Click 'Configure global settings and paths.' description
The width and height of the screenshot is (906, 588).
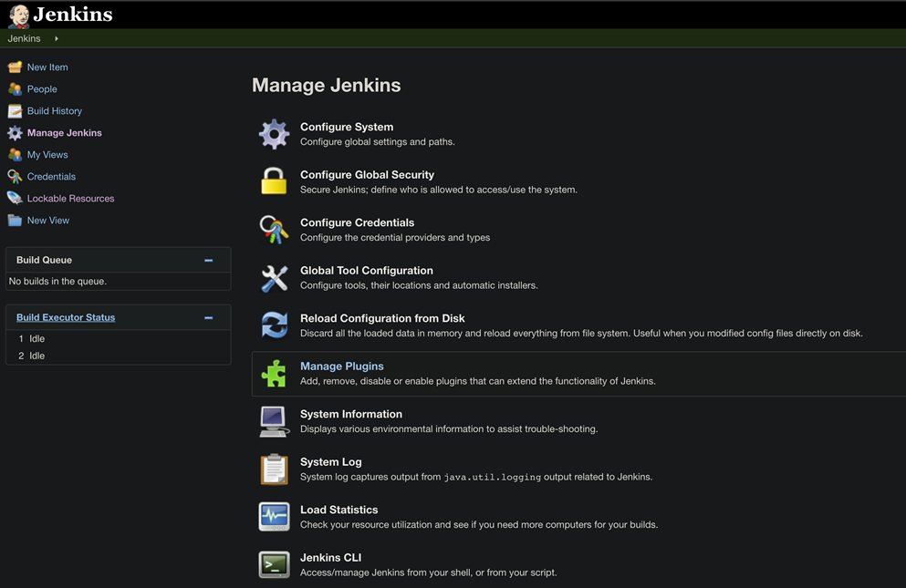pyautogui.click(x=378, y=142)
